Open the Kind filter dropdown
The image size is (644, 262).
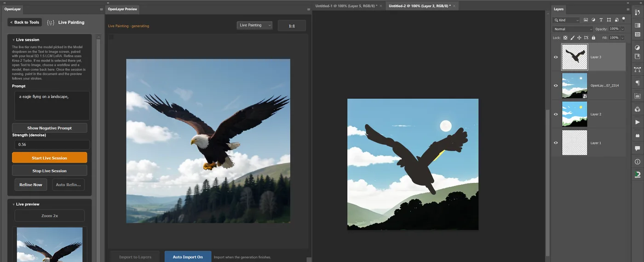(566, 20)
